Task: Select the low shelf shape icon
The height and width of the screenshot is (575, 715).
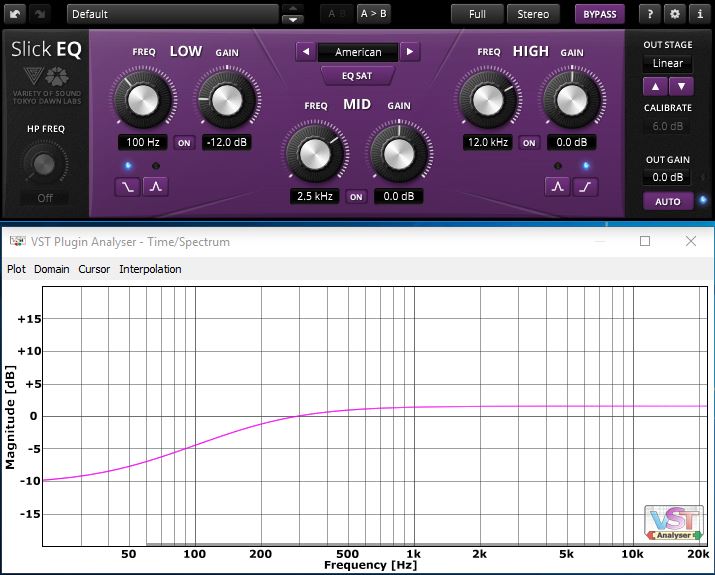Action: pos(127,186)
